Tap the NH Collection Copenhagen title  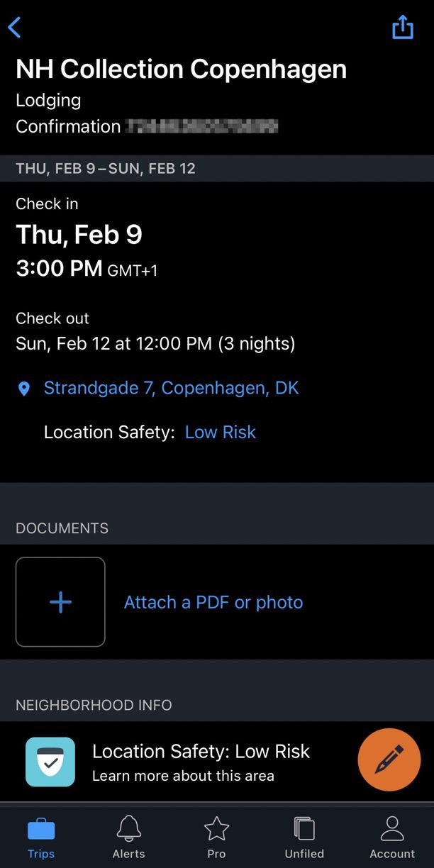(182, 69)
